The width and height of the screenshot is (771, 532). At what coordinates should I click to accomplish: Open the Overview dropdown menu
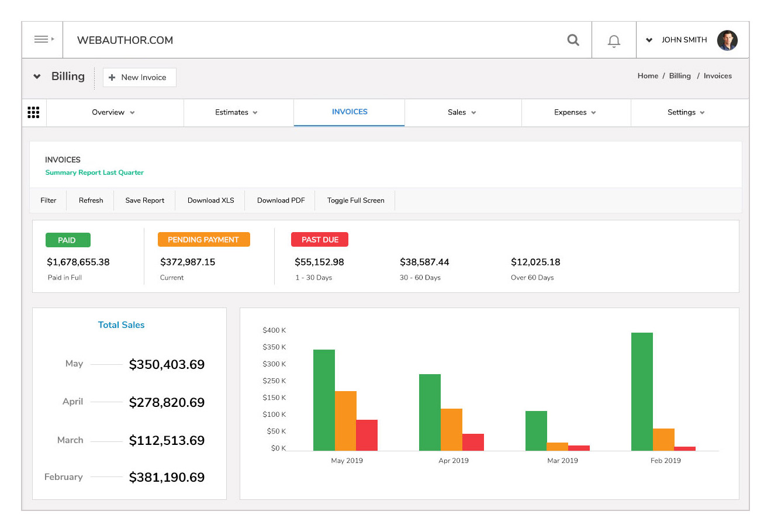coord(114,112)
